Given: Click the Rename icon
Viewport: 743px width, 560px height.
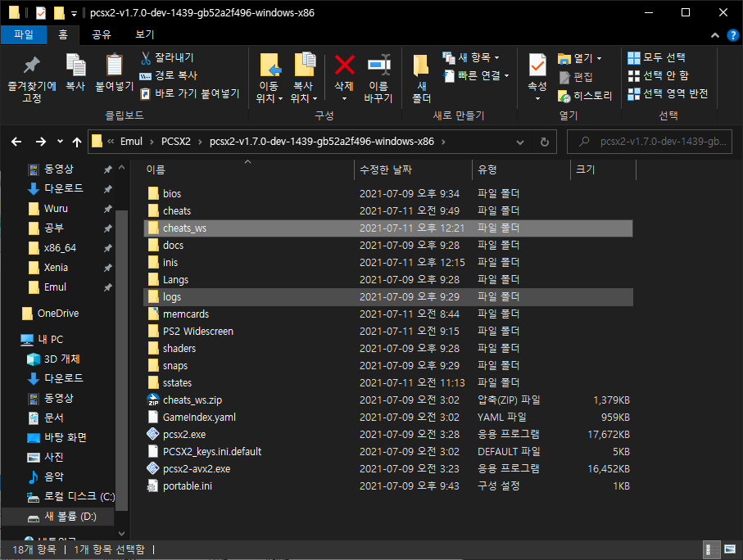Looking at the screenshot, I should coord(378,65).
